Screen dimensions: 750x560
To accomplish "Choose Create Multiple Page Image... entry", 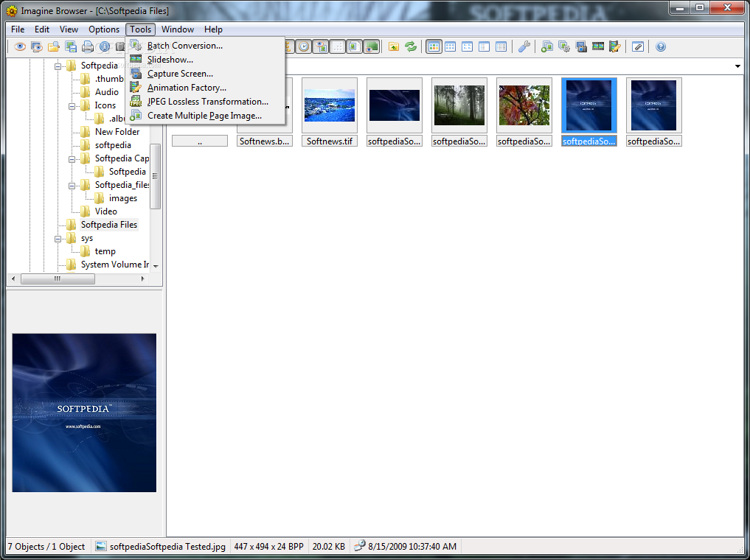I will (x=205, y=116).
